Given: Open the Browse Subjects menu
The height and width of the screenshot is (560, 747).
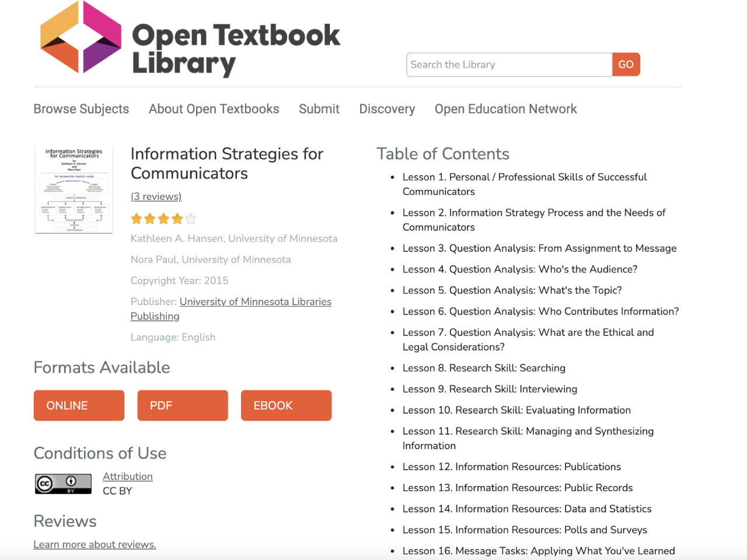Looking at the screenshot, I should (x=81, y=109).
